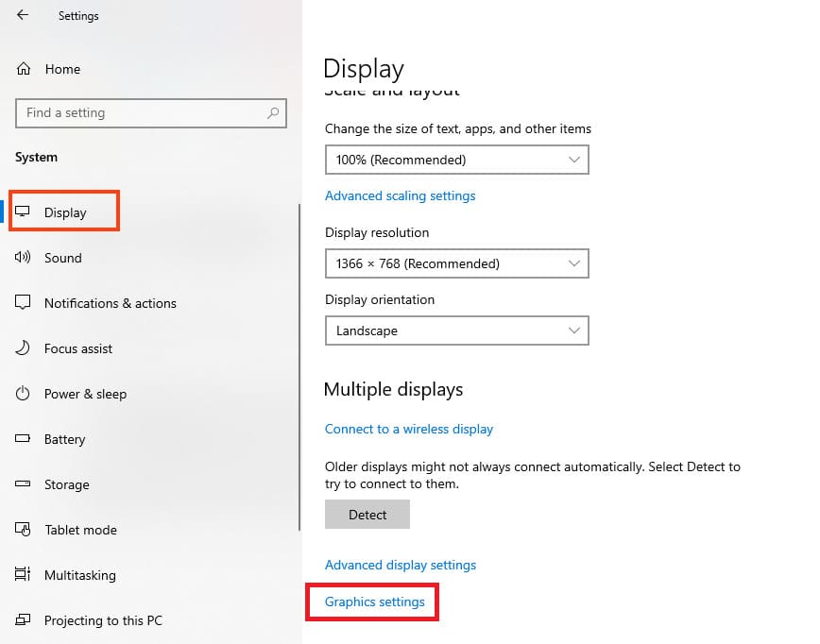Click the back arrow in Settings
The width and height of the screenshot is (820, 644).
point(23,15)
